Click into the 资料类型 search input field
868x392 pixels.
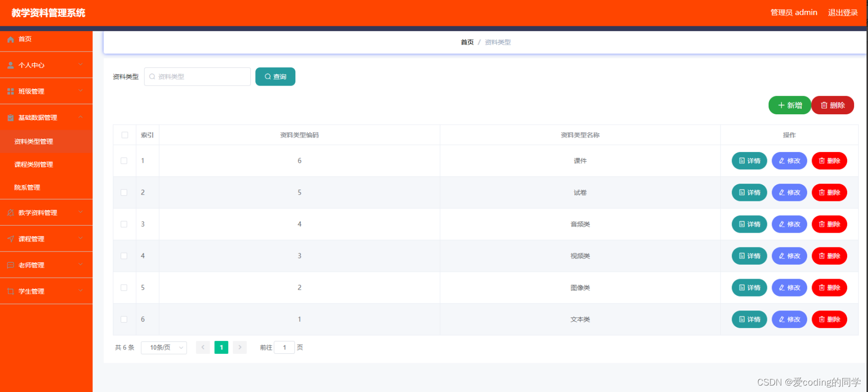(197, 77)
